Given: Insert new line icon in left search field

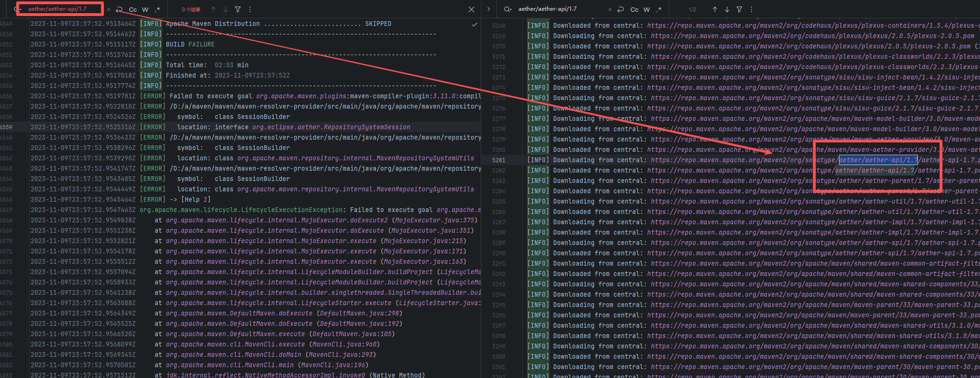Looking at the screenshot, I should click(x=119, y=9).
